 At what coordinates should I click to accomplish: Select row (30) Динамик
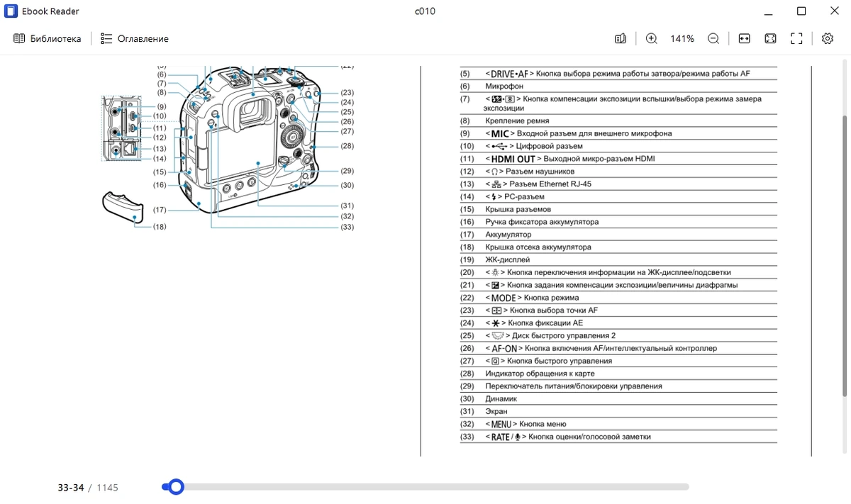(x=618, y=399)
